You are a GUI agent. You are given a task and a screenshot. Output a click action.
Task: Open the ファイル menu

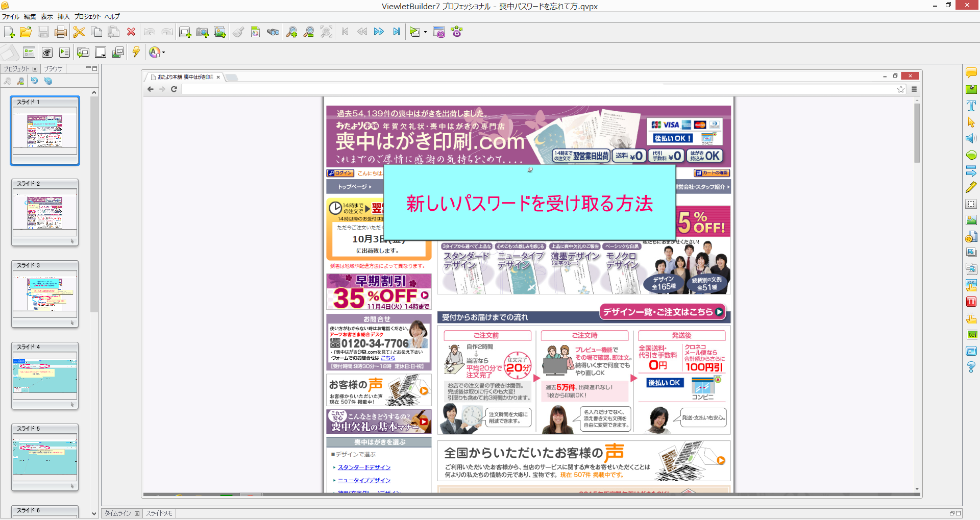[x=10, y=16]
